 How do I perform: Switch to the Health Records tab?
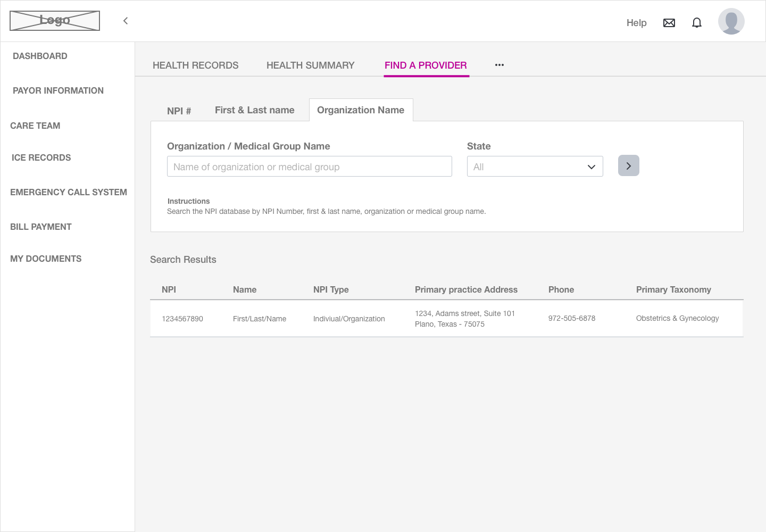195,65
